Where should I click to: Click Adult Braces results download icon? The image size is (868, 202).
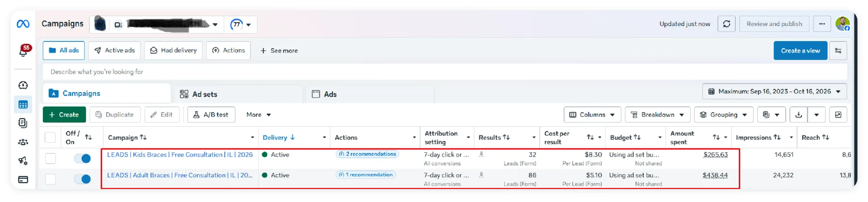point(481,175)
